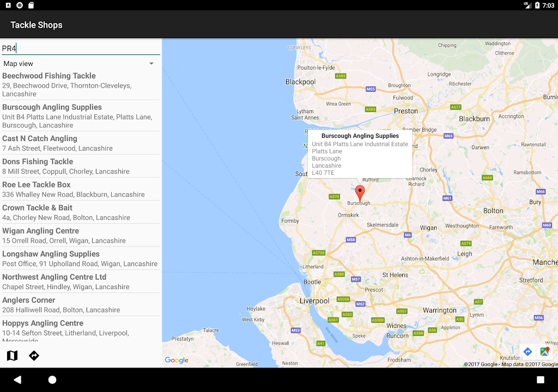This screenshot has width=558, height=392.
Task: Click the PR4 postcode search field
Action: click(80, 48)
